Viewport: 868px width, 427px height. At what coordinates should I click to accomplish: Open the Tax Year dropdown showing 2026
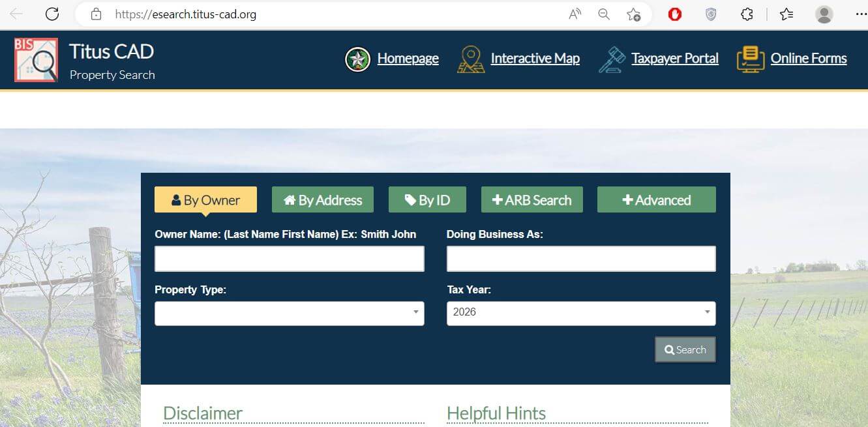point(580,313)
